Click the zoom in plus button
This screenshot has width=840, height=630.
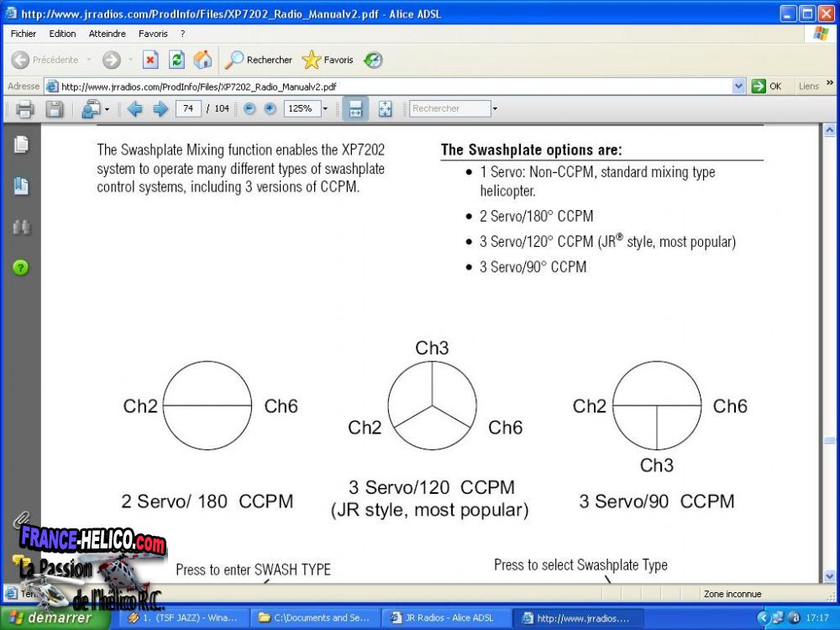tap(270, 108)
